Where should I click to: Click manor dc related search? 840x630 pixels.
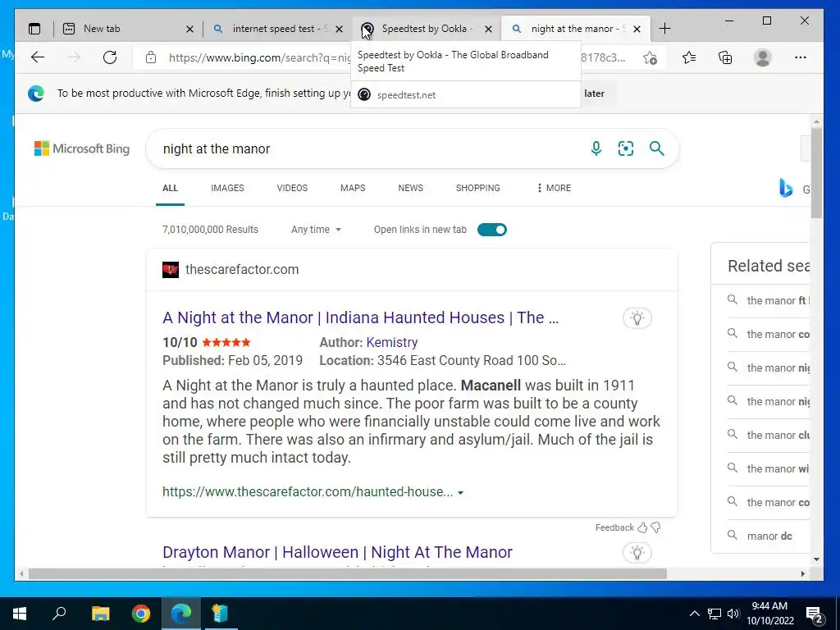769,536
